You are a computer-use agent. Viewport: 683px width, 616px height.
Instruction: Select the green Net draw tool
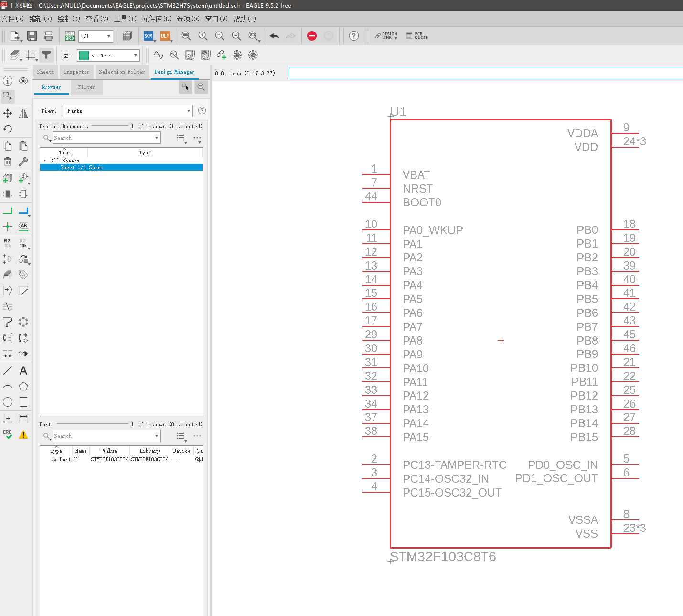[8, 211]
